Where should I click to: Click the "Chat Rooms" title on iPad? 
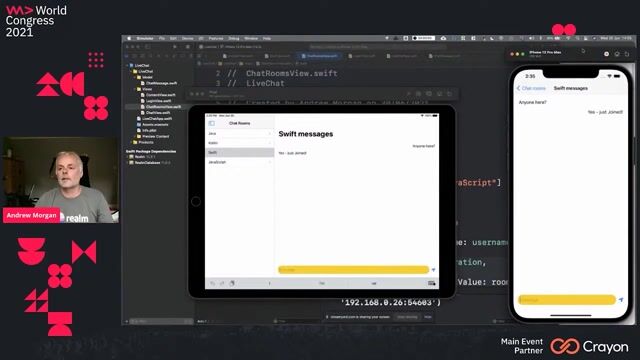click(240, 123)
